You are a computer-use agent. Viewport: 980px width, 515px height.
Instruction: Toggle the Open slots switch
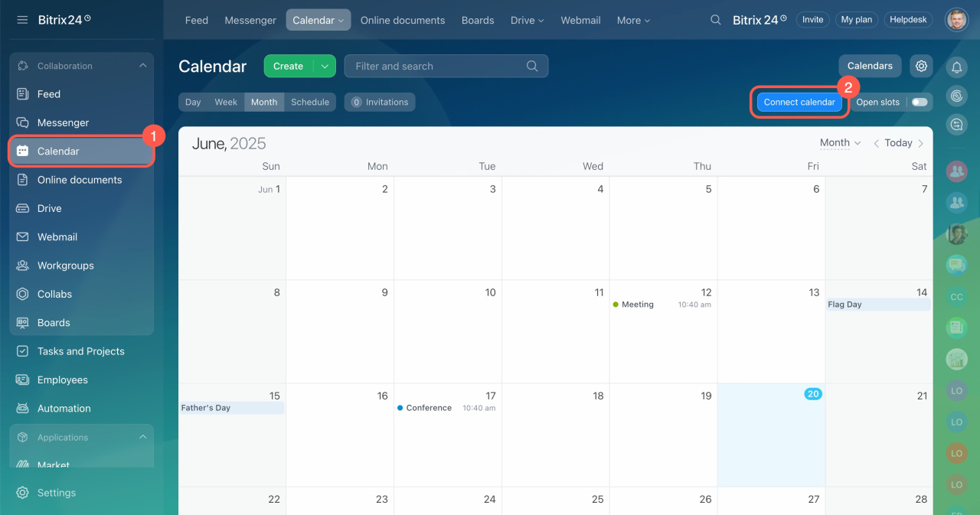click(919, 103)
